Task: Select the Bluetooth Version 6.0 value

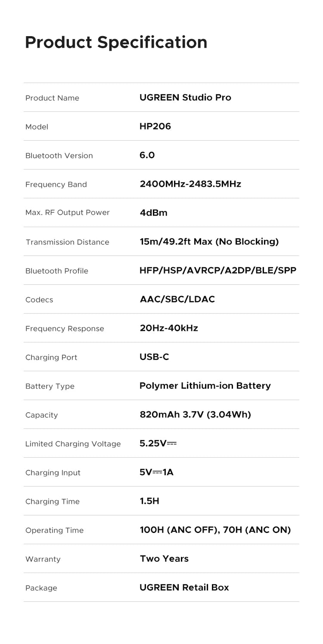Action: [x=147, y=155]
